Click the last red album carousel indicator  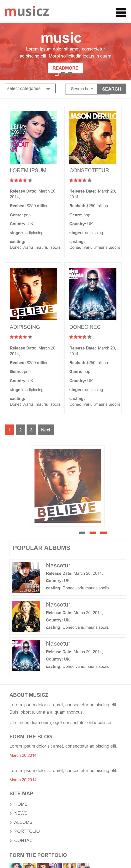click(103, 532)
